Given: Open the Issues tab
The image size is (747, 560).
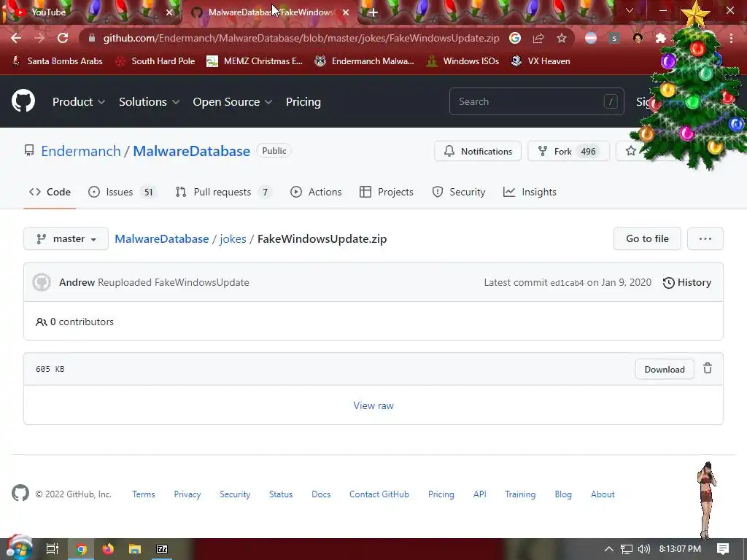Looking at the screenshot, I should click(122, 192).
